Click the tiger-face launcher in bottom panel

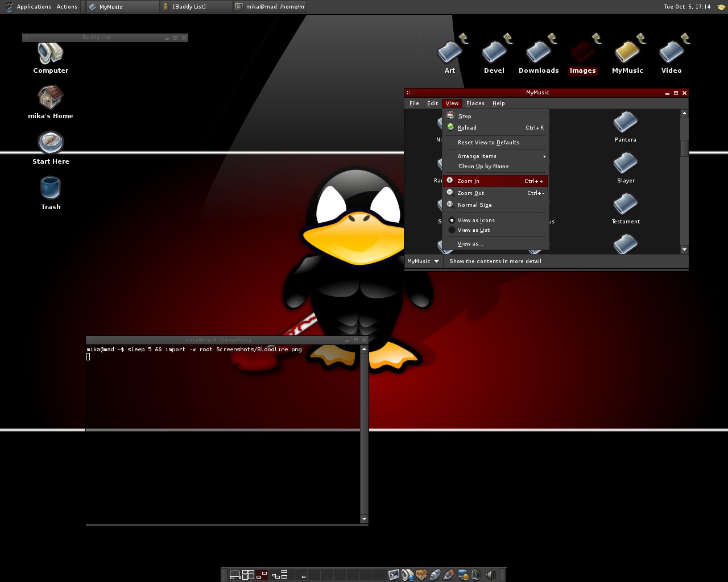pyautogui.click(x=421, y=575)
